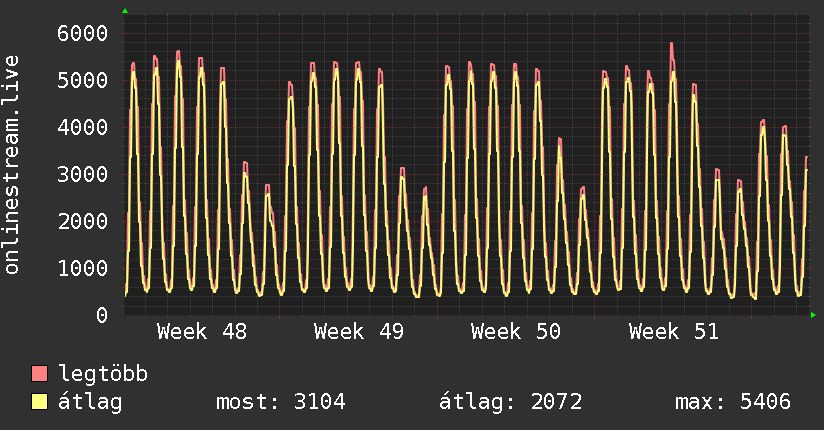Click the "most: 3104" current value
Image resolution: width=824 pixels, height=430 pixels.
click(281, 402)
